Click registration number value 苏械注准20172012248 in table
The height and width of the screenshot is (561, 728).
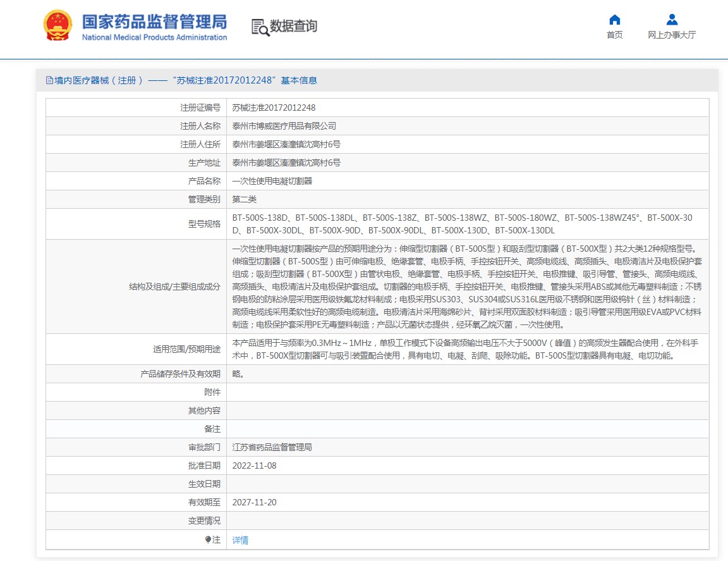tap(274, 108)
